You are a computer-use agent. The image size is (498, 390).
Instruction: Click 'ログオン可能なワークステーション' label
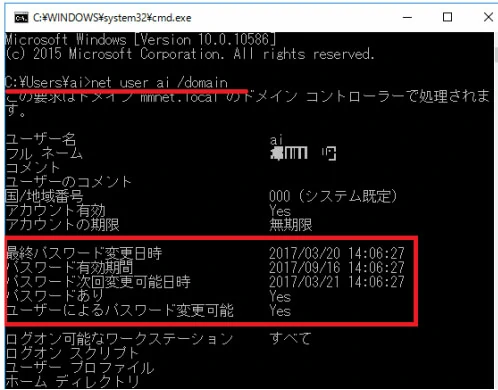pos(119,339)
